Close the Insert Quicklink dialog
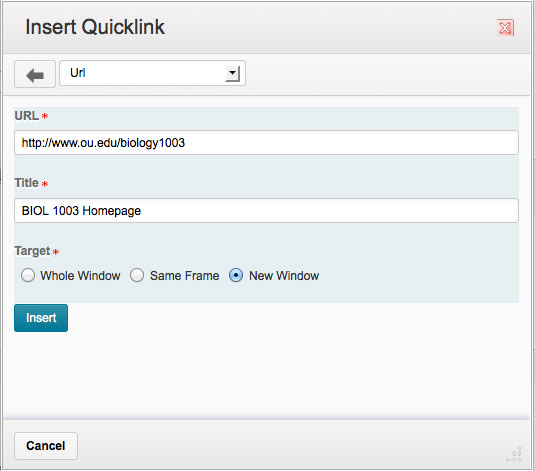Viewport: 535px width, 471px height. click(x=505, y=28)
